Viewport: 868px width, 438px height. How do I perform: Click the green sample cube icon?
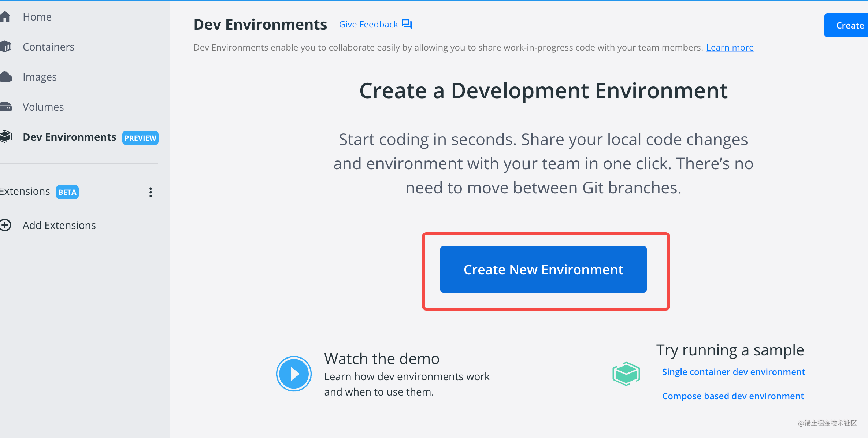click(626, 374)
